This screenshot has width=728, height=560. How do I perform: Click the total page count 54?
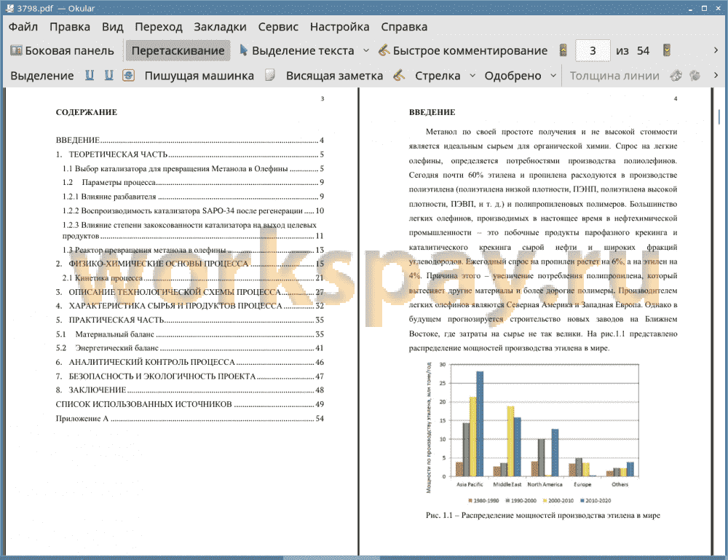point(643,51)
